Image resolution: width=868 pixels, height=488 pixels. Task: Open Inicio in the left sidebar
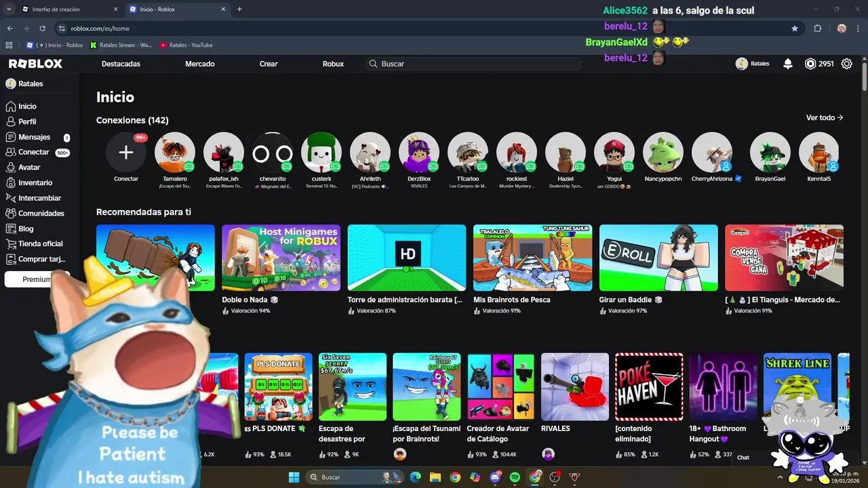click(x=27, y=106)
